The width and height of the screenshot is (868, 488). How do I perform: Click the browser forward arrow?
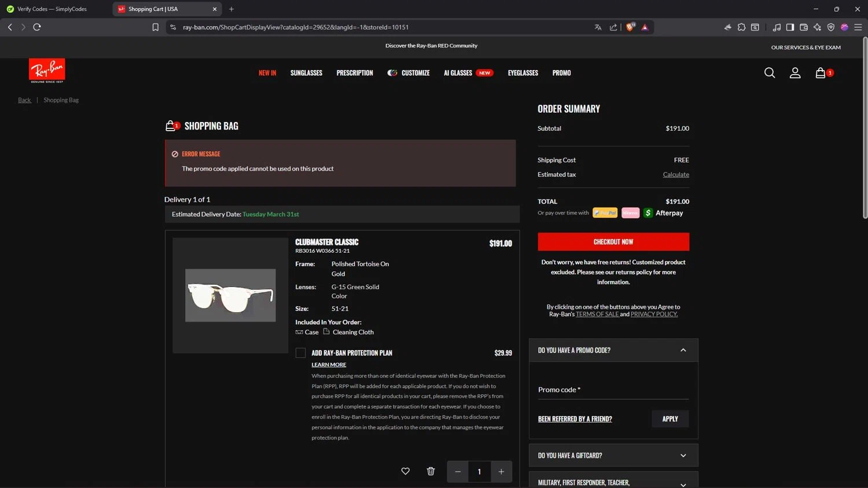click(x=23, y=27)
